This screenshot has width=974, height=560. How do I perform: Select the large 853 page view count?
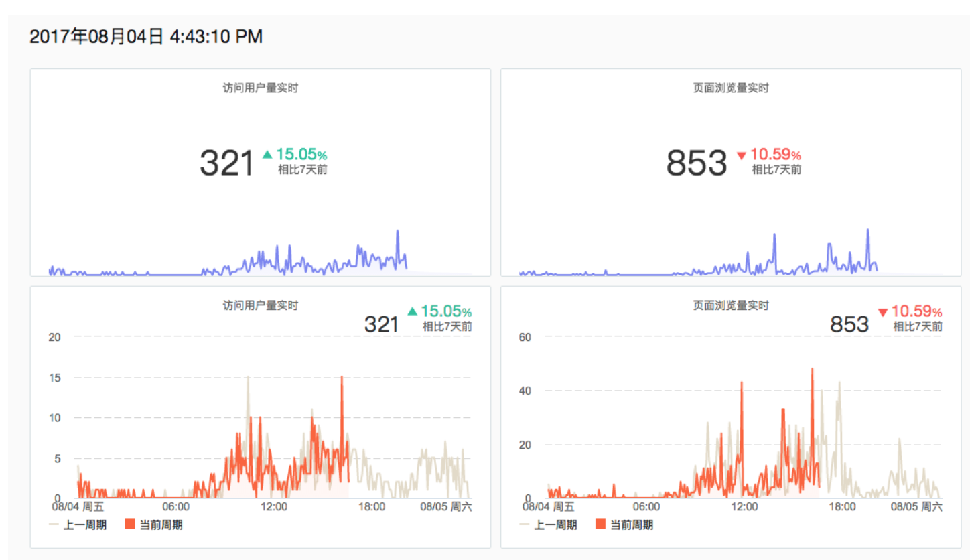[696, 163]
